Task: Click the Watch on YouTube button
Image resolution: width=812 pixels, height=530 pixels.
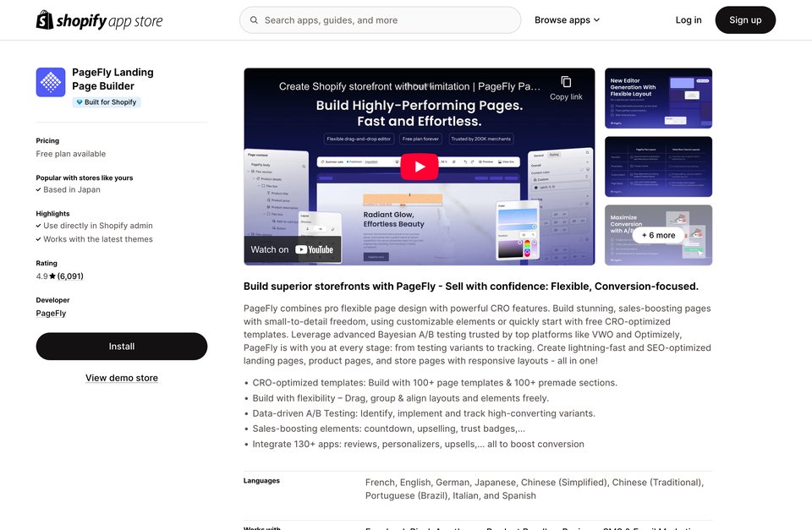Action: point(293,249)
